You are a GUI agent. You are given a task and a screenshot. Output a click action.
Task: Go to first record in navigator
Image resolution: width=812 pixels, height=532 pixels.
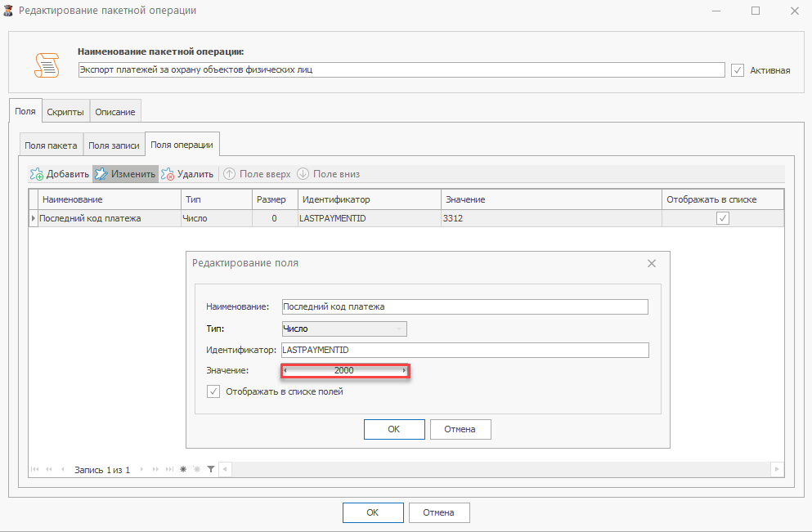(x=34, y=469)
